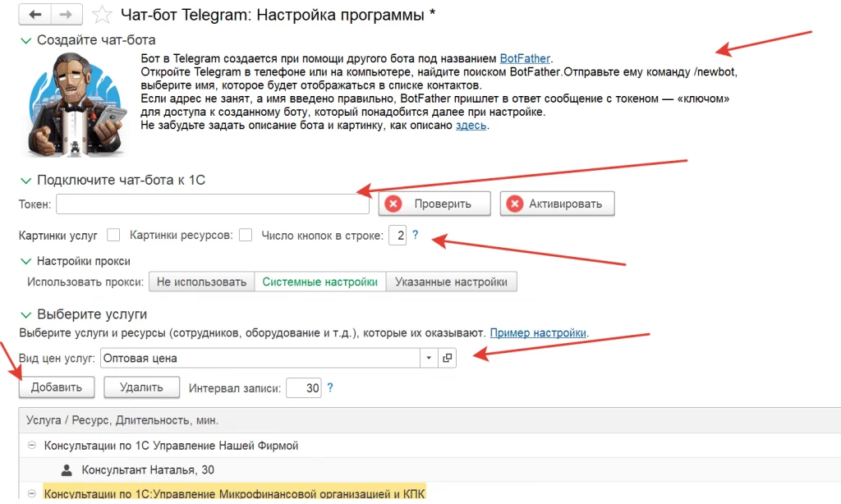841x504 pixels.
Task: Click the Проверить button
Action: 434,204
